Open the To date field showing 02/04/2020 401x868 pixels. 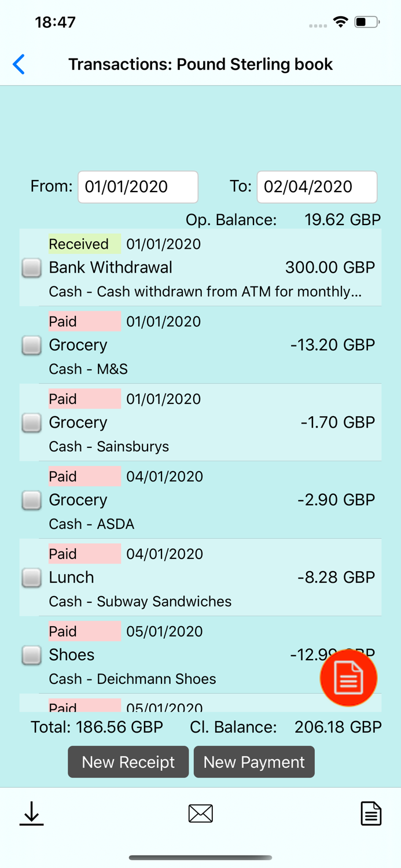317,186
